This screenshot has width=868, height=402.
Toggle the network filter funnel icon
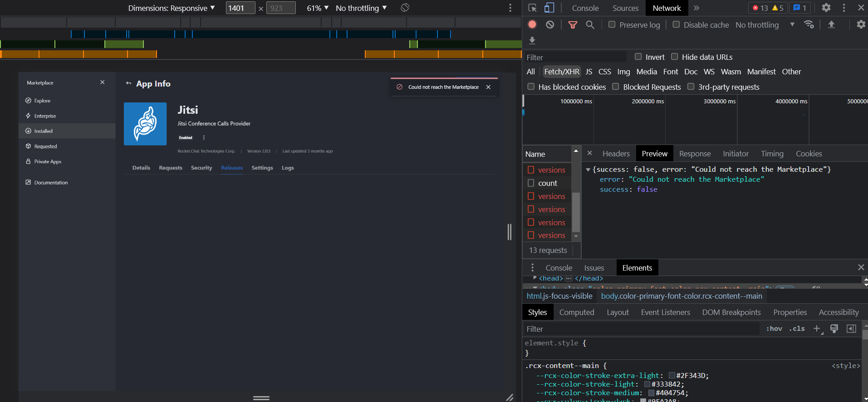pos(573,25)
